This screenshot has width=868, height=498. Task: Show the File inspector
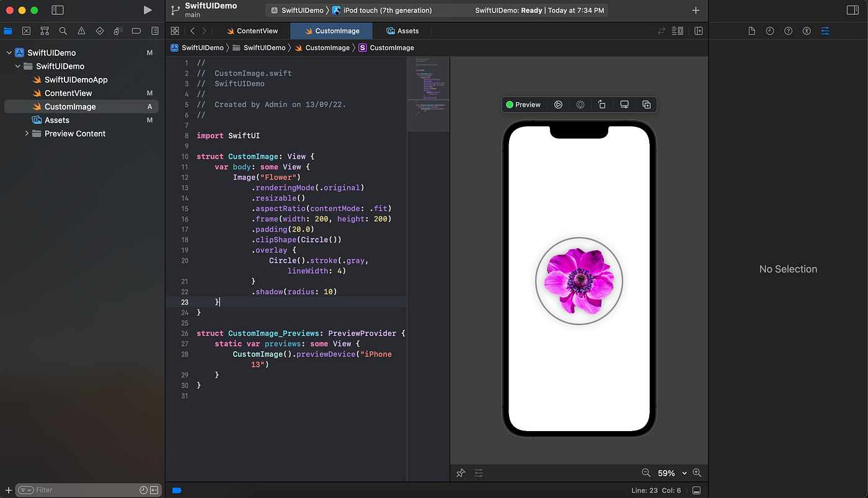751,30
